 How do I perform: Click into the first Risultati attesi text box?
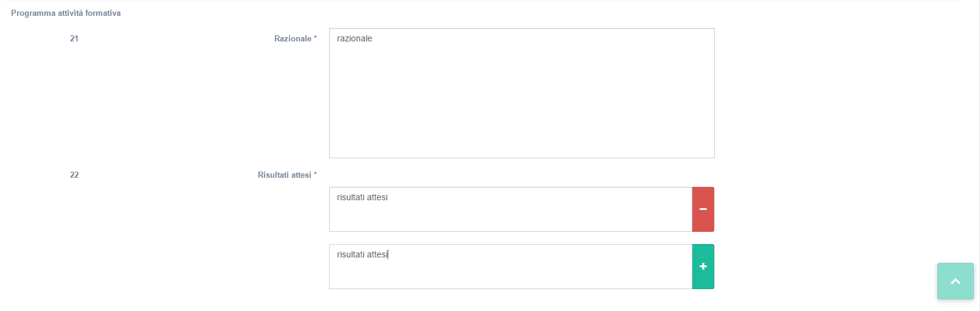(x=510, y=209)
